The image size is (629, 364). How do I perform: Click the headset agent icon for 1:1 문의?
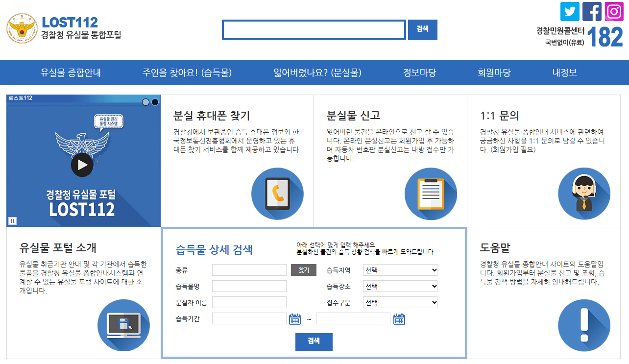point(584,194)
